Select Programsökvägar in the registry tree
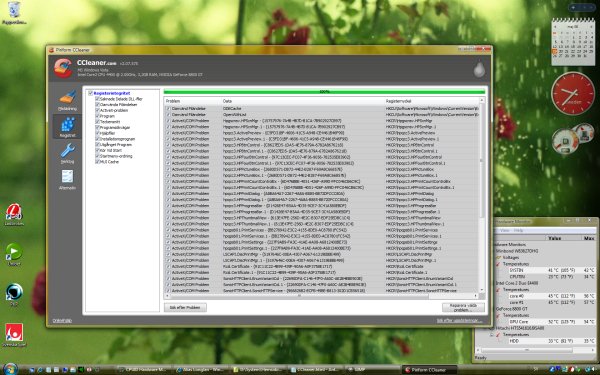 pyautogui.click(x=115, y=127)
